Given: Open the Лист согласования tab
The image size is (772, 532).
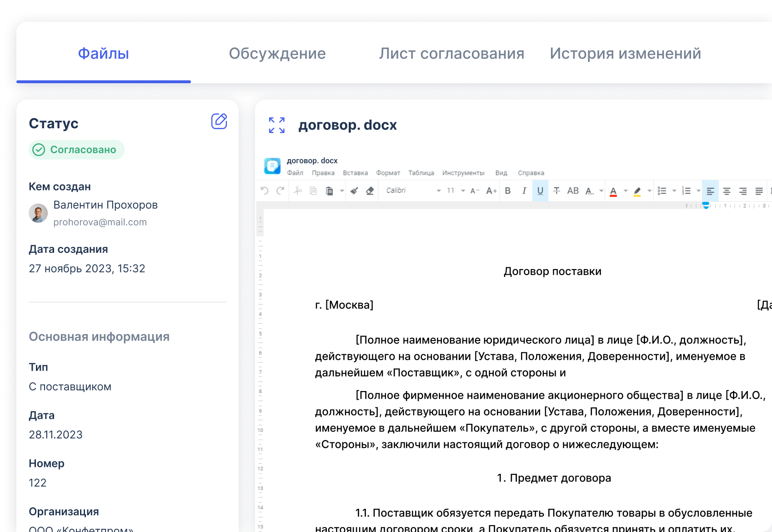Looking at the screenshot, I should (451, 54).
